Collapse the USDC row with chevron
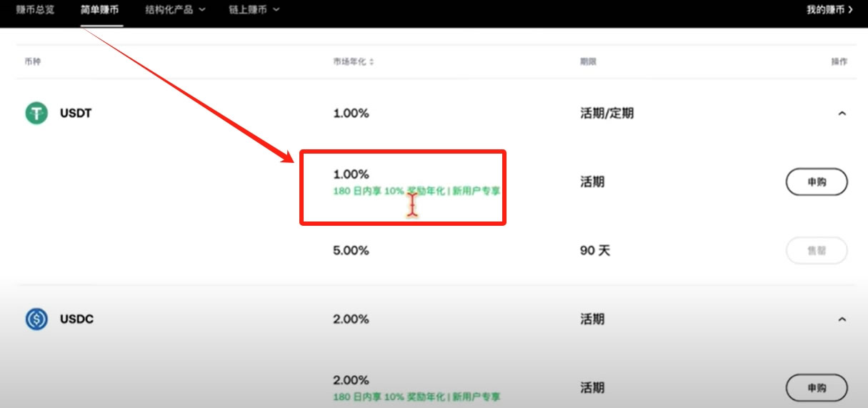The image size is (868, 408). point(842,319)
